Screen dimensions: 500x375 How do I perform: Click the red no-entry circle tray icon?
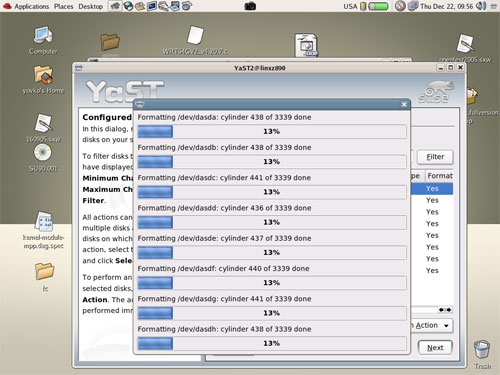[400, 6]
